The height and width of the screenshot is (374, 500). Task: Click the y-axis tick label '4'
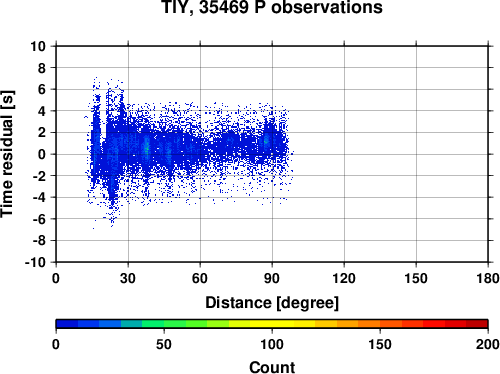42,111
